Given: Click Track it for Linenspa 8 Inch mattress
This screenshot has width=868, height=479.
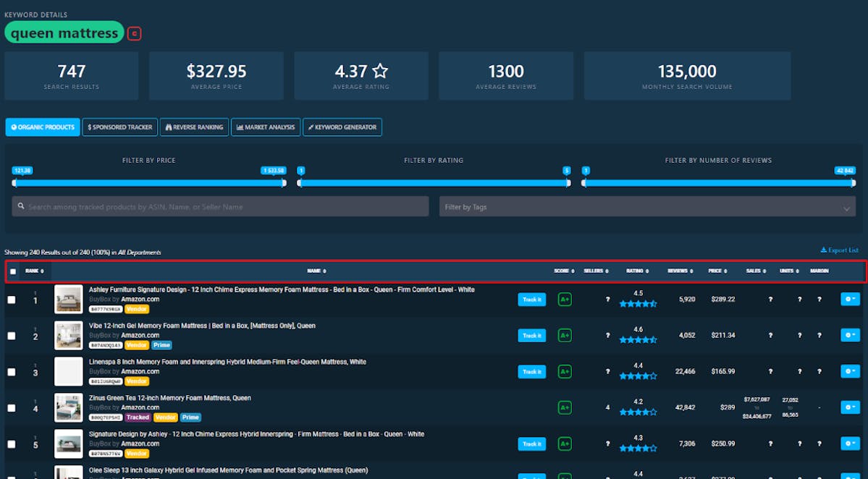Looking at the screenshot, I should [531, 372].
